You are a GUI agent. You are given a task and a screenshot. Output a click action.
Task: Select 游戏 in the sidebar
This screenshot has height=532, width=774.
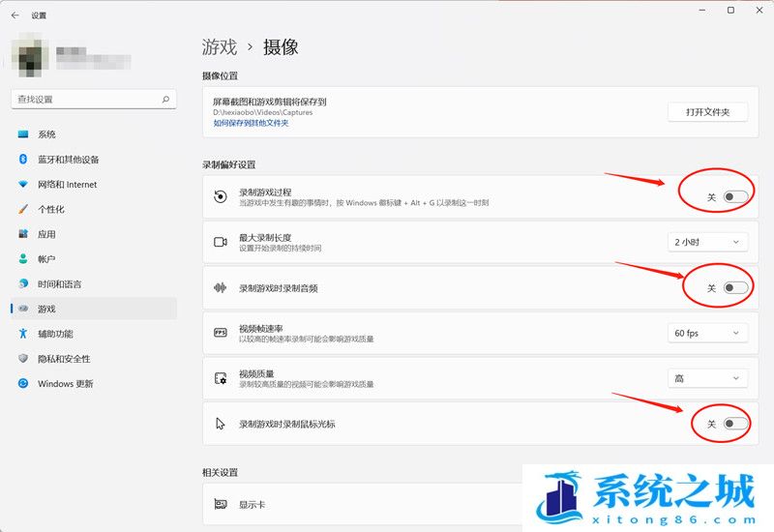93,309
